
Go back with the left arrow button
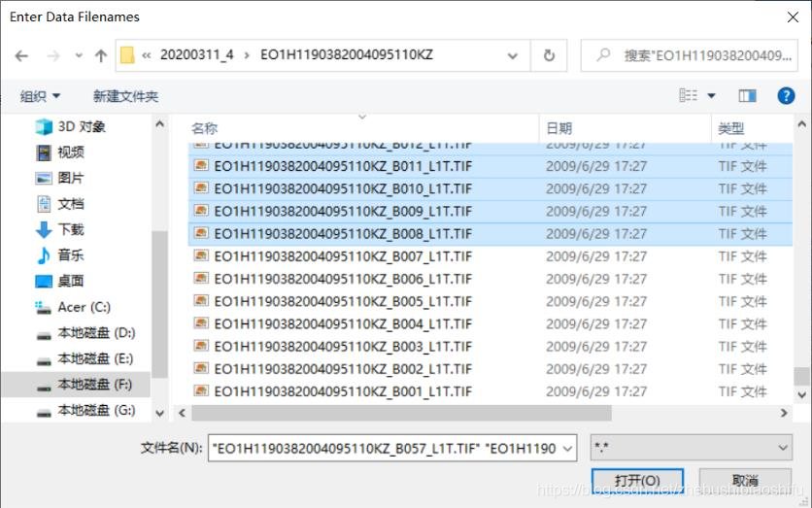(21, 55)
